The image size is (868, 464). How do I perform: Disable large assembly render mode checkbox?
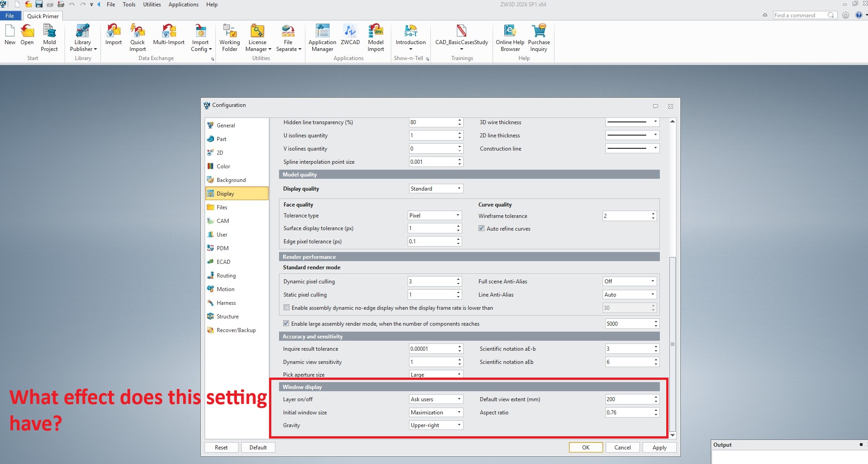coord(286,323)
